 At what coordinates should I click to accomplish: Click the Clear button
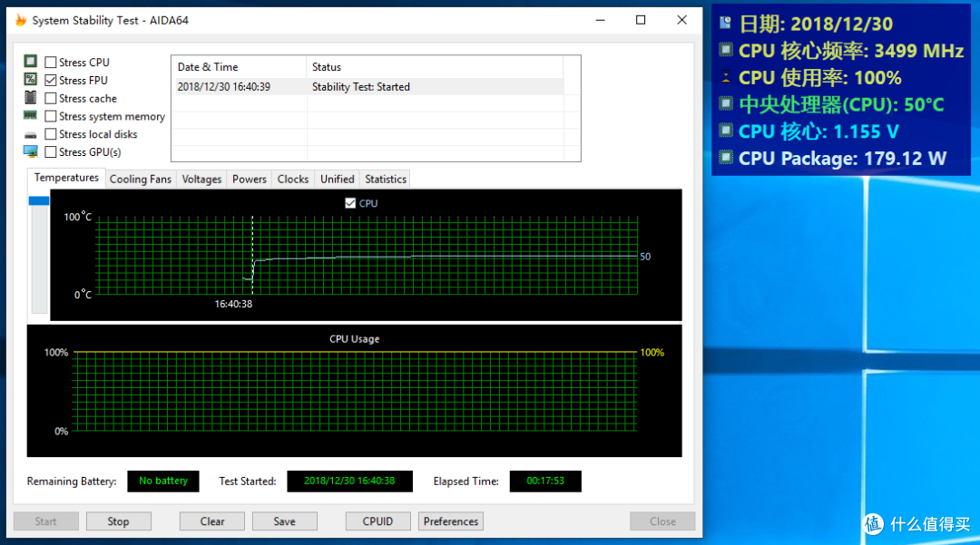(x=211, y=521)
